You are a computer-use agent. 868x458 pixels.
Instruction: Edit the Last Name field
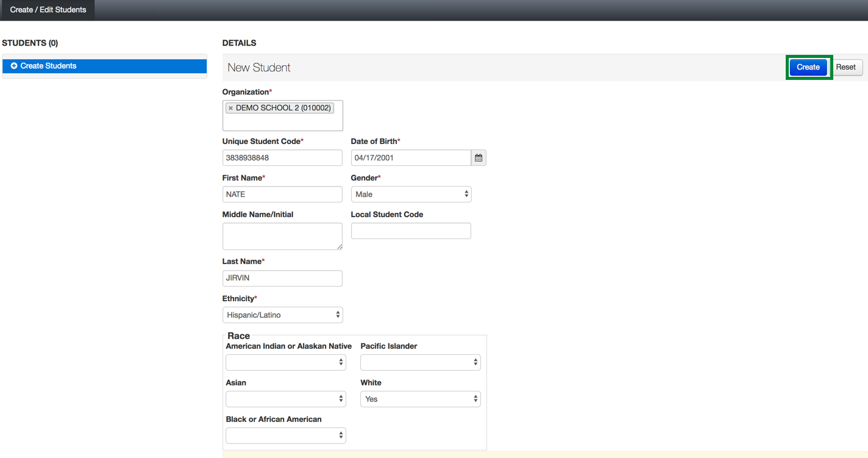[x=282, y=278]
